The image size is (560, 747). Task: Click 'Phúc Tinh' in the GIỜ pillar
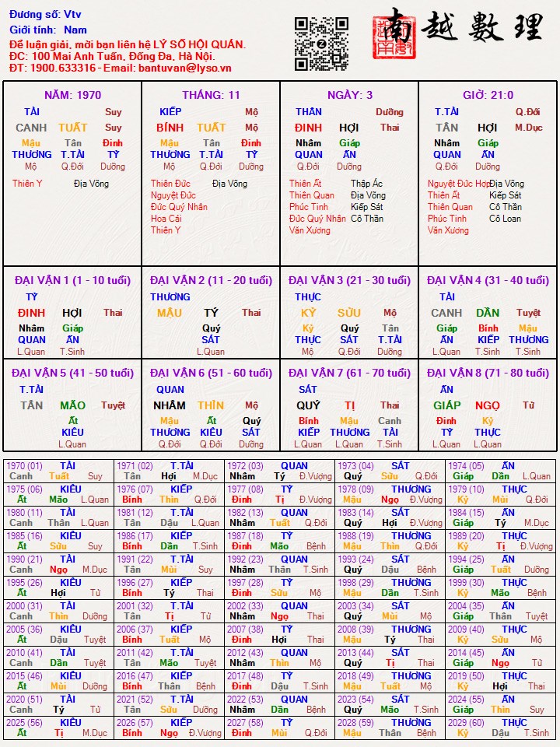click(x=447, y=219)
